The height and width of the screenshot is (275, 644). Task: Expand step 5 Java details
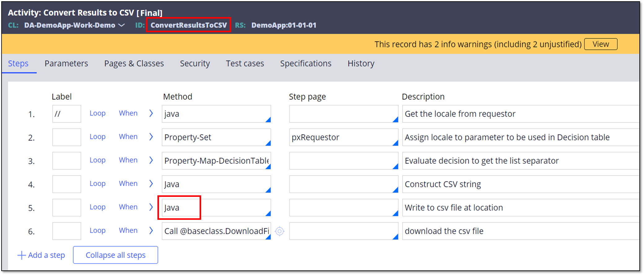[151, 207]
